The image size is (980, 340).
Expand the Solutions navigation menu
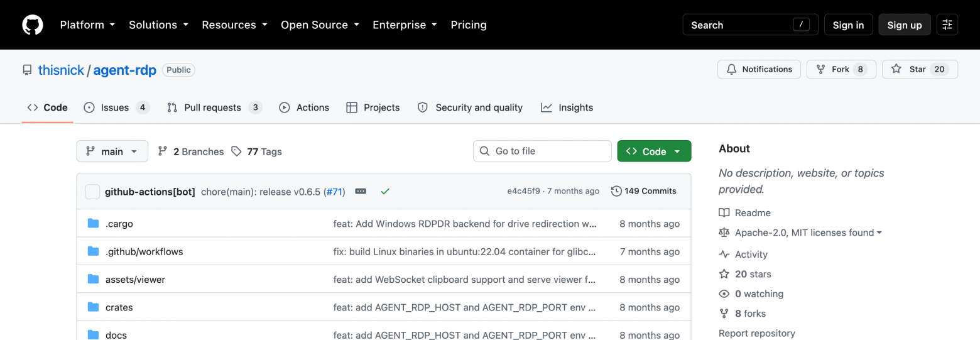[x=158, y=25]
